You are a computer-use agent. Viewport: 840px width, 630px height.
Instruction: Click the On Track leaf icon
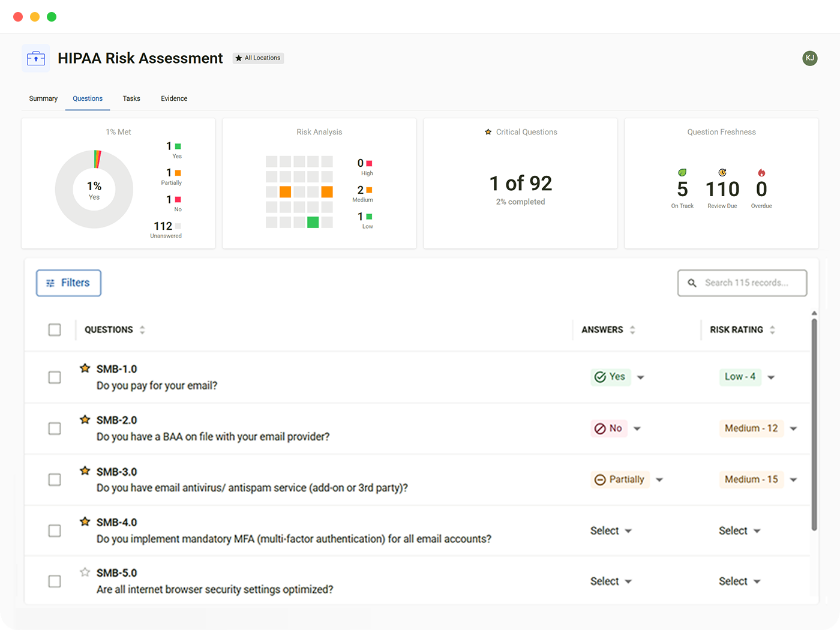coord(682,173)
